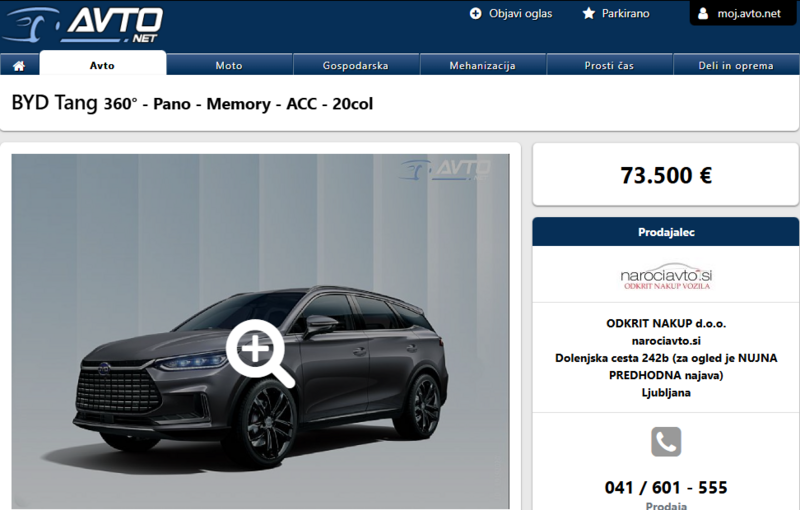800x510 pixels.
Task: Click the AVTO.NET logo
Action: [x=83, y=24]
